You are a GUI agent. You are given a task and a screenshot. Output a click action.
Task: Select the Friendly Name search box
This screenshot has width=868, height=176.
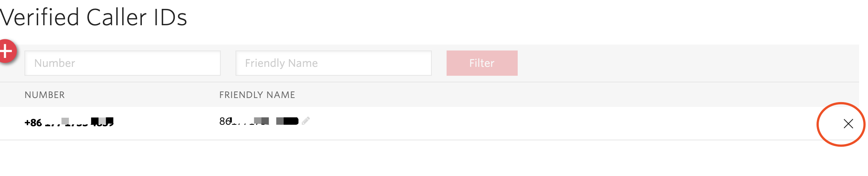click(333, 63)
